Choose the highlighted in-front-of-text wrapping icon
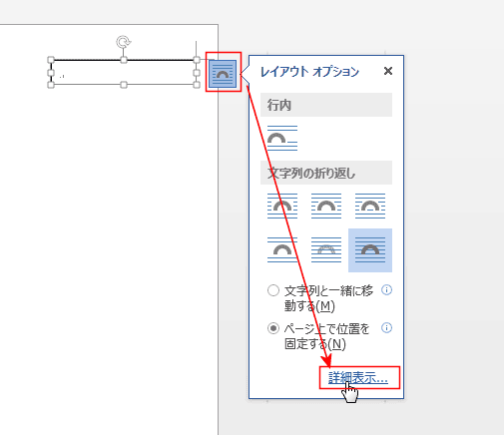The width and height of the screenshot is (504, 435). tap(370, 250)
